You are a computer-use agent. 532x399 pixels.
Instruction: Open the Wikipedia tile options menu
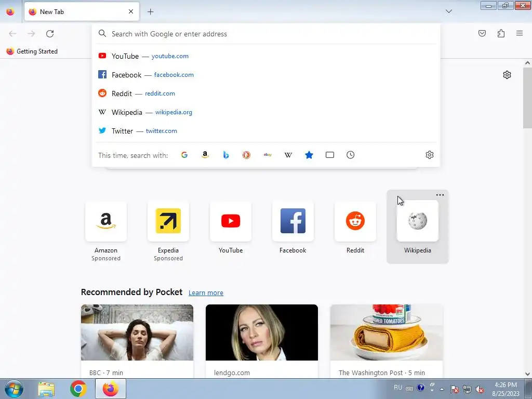[440, 195]
